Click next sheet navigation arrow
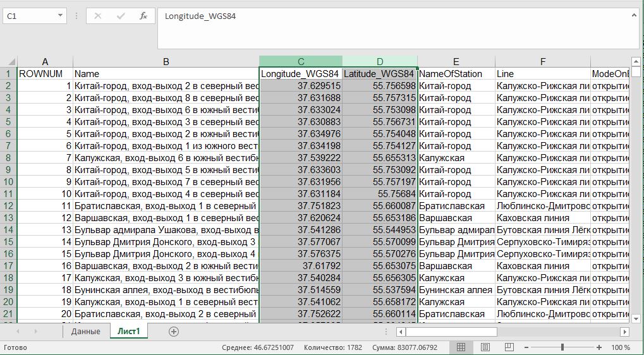The image size is (644, 355). [x=36, y=331]
